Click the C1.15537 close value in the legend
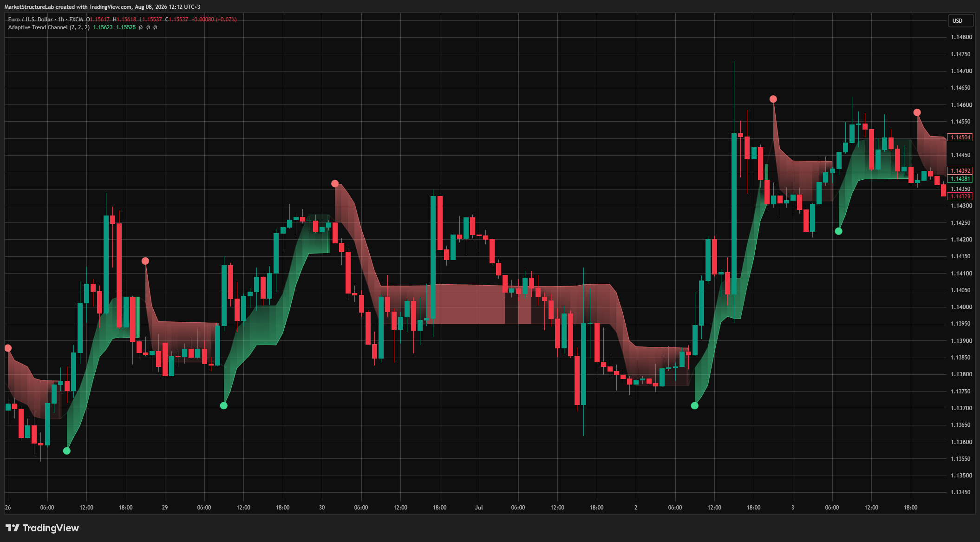The width and height of the screenshot is (980, 542). (177, 20)
